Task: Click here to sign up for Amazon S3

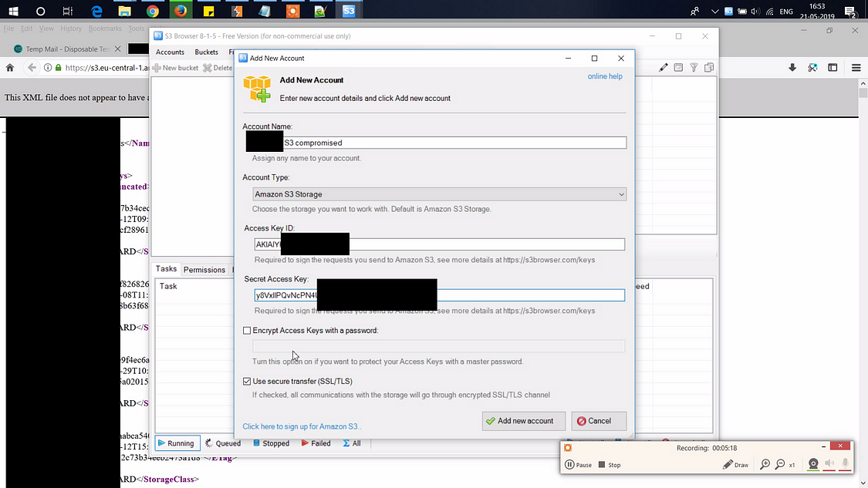Action: click(302, 426)
